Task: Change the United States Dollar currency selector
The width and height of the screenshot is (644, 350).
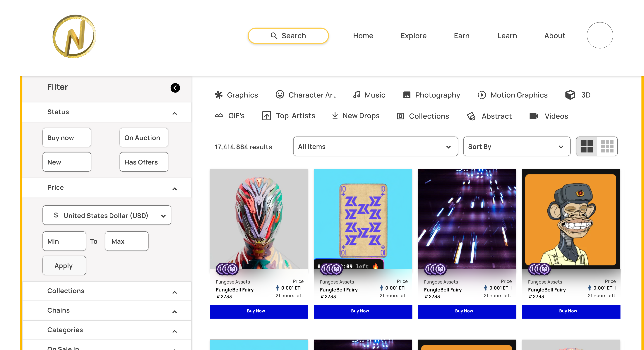Action: [x=107, y=215]
